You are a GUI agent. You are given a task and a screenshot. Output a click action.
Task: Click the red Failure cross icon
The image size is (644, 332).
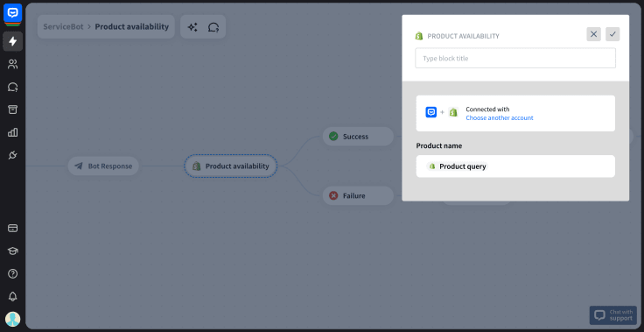(x=333, y=195)
